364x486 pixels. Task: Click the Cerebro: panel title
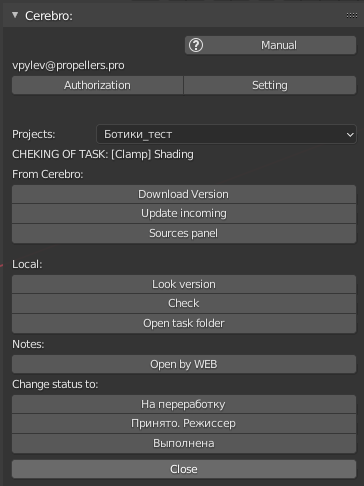(49, 16)
